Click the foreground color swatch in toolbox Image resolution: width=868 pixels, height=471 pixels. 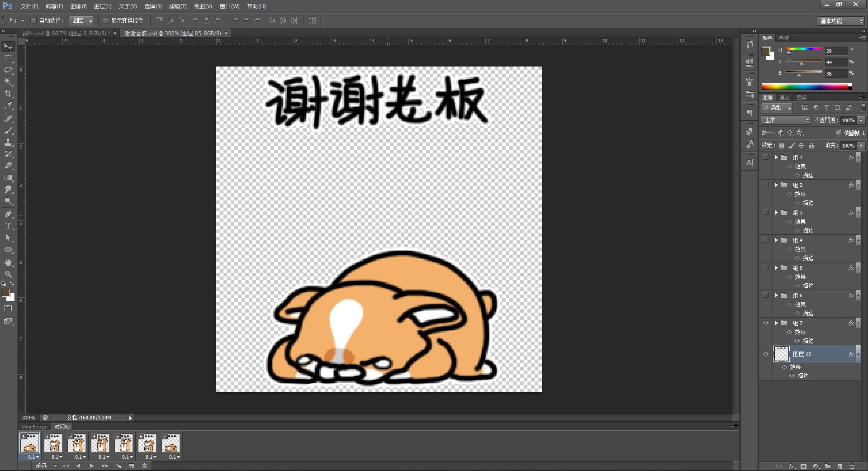(x=6, y=293)
